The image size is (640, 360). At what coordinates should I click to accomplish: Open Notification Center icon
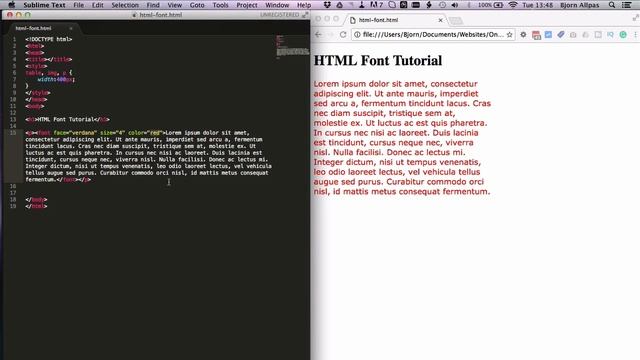point(627,5)
